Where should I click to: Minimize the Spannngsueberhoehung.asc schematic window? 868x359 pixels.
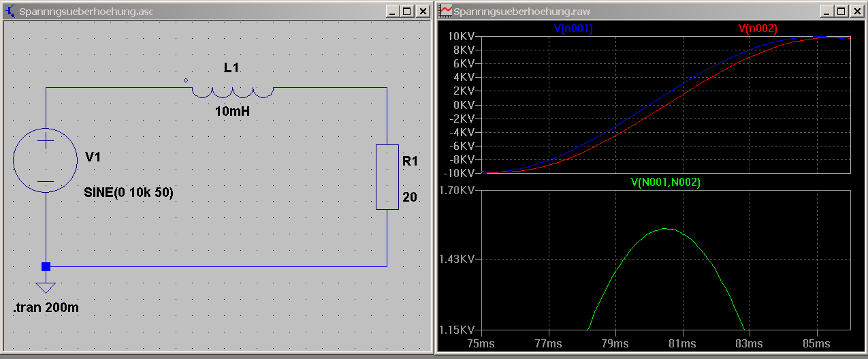click(x=392, y=11)
